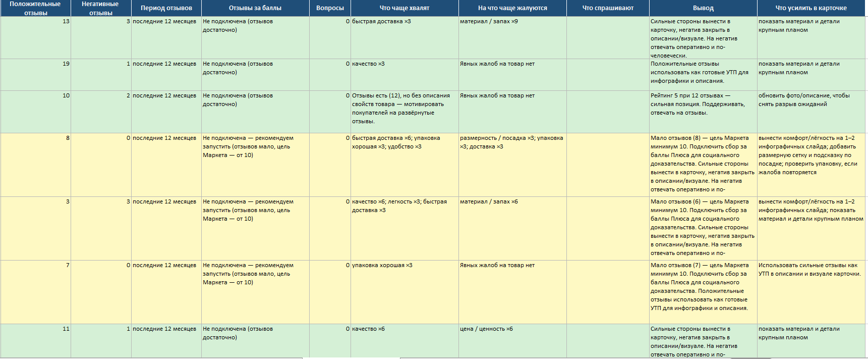868x359 pixels.
Task: Select 'Явных жалоб на товар нет' in the 7-positives row
Action: 512,292
